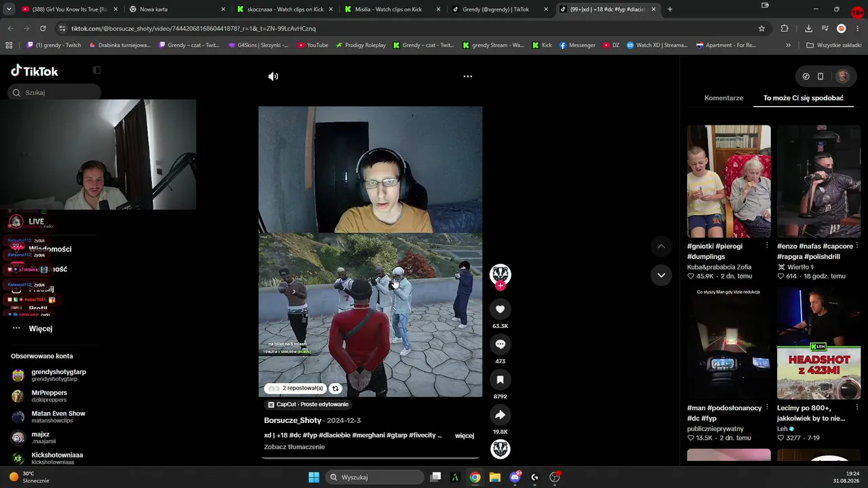868x488 pixels.
Task: Mute the TikTok video with the speaker icon
Action: click(273, 77)
